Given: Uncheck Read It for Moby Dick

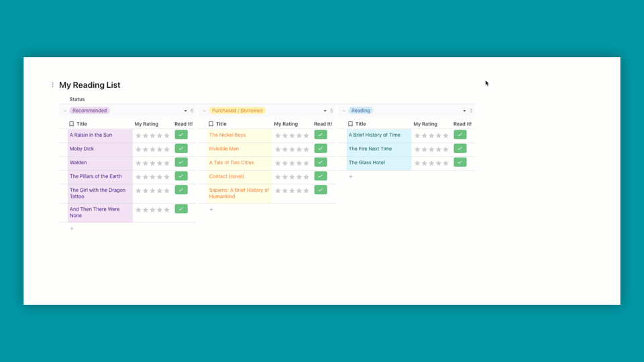Looking at the screenshot, I should click(x=181, y=149).
